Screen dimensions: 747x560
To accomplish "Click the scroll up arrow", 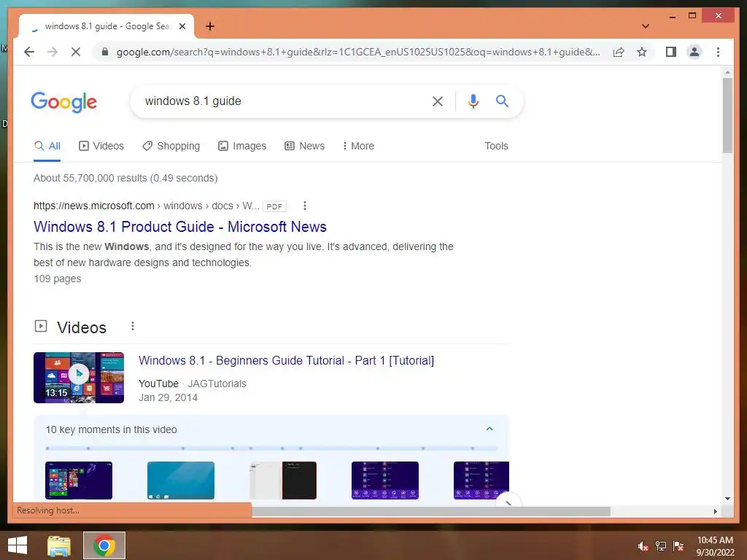I will pyautogui.click(x=727, y=72).
